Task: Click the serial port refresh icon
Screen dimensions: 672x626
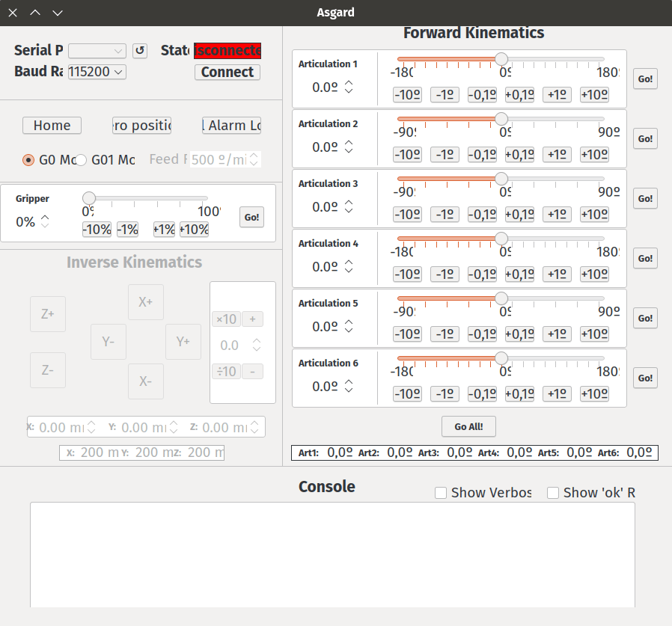Action: point(140,51)
